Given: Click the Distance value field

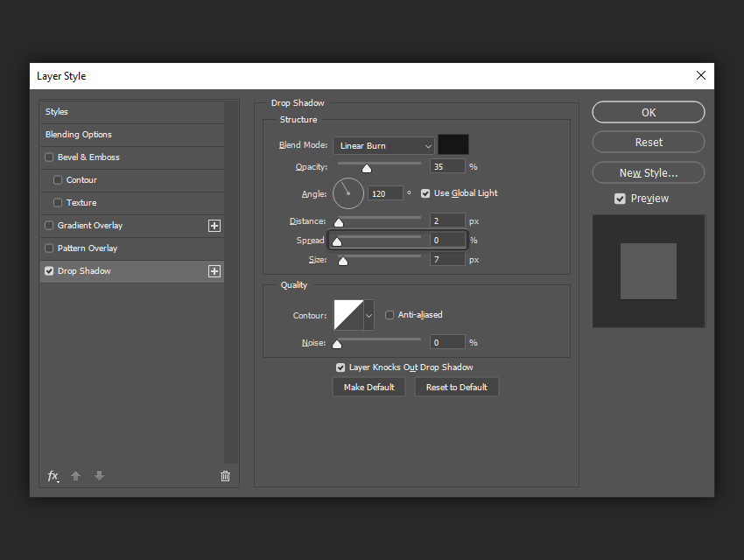Looking at the screenshot, I should point(447,221).
